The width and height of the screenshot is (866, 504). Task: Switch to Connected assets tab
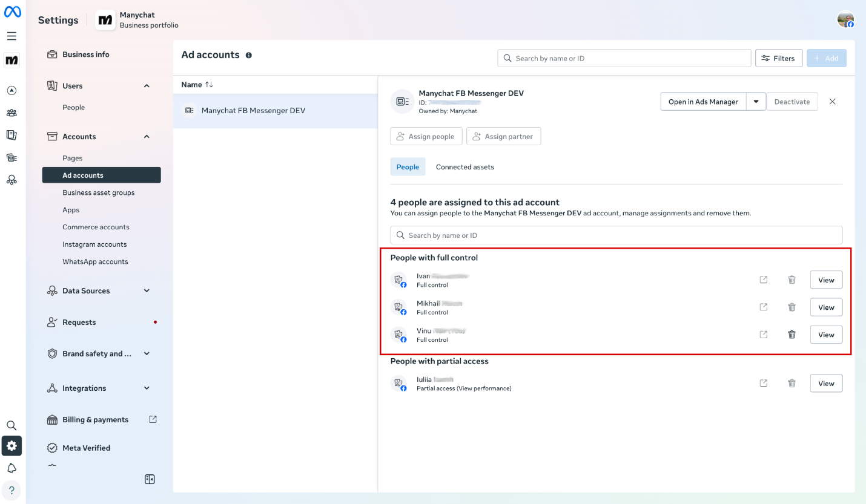pos(464,167)
